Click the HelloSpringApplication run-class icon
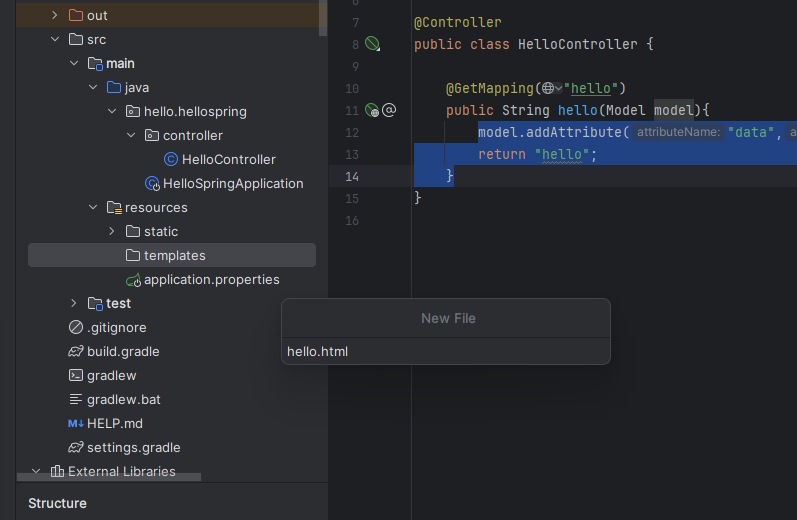797x520 pixels. coord(152,183)
